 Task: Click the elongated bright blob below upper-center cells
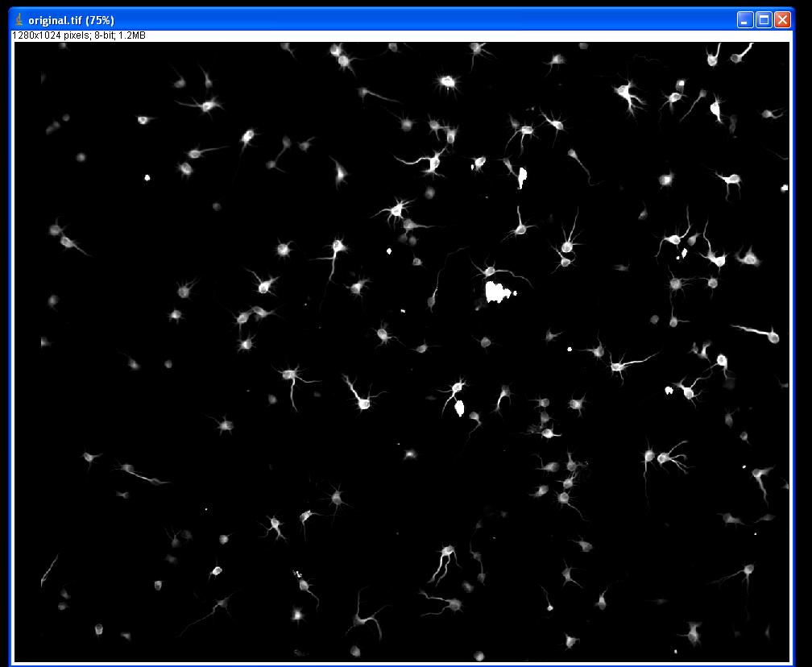522,176
